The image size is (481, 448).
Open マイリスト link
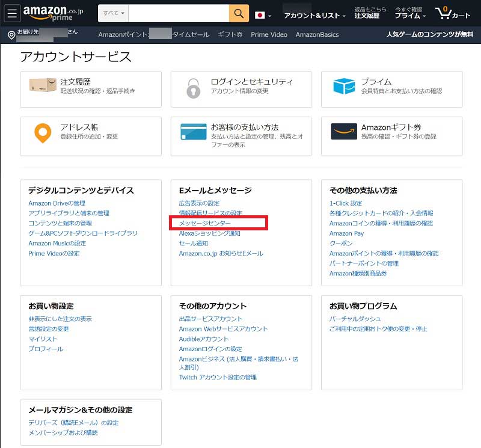click(x=43, y=339)
